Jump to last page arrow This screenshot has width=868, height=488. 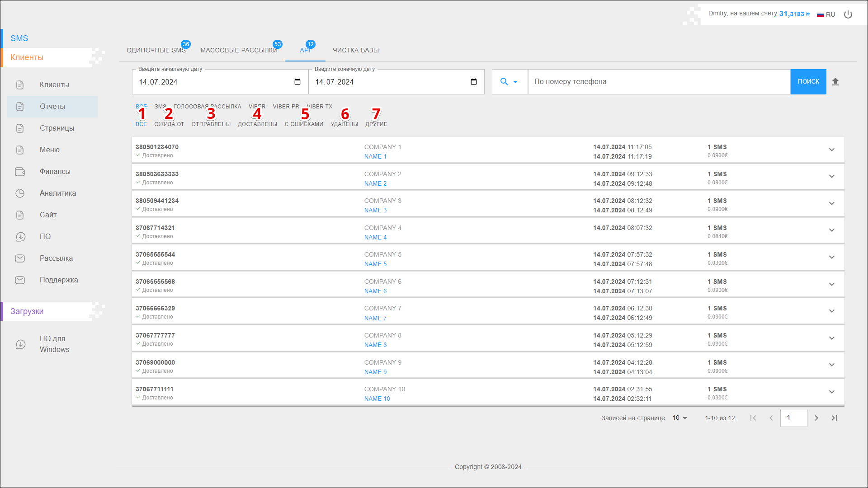pos(835,418)
